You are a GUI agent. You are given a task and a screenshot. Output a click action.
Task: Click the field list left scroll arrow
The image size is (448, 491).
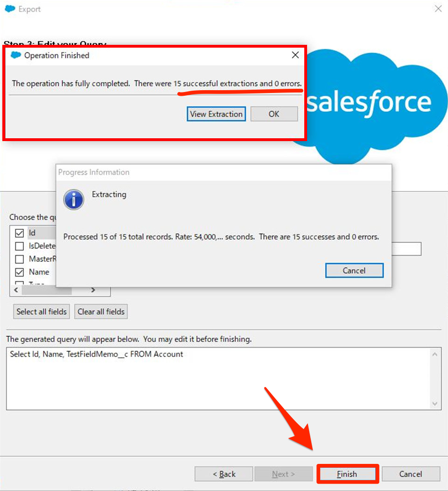(16, 290)
